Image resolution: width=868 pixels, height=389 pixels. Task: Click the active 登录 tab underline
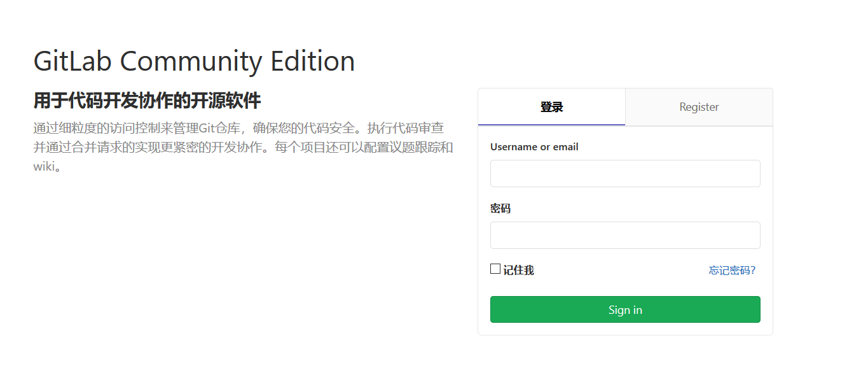point(551,124)
